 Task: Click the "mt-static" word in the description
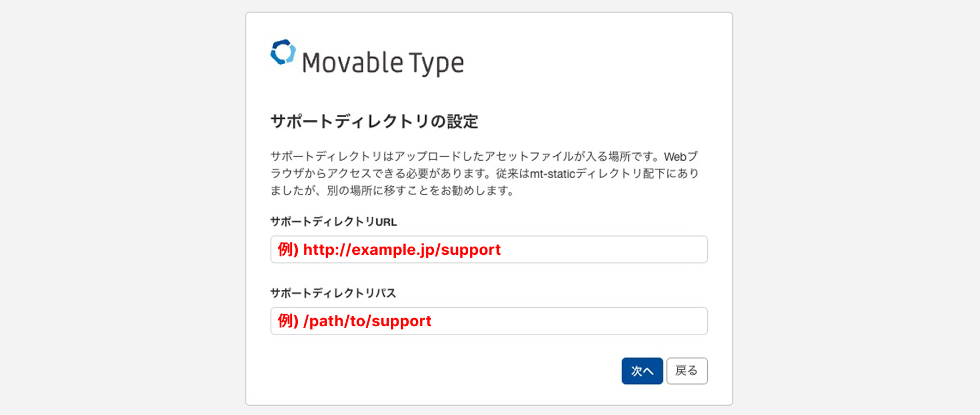[x=553, y=174]
